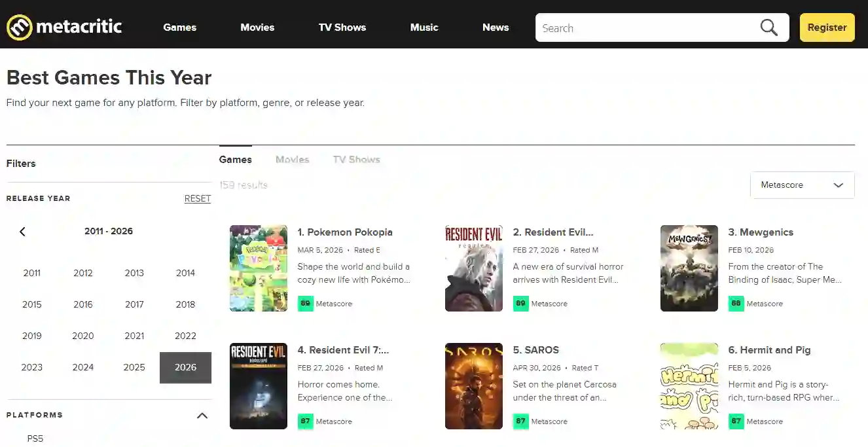Viewport: 868px width, 447px height.
Task: Switch to the Movies results tab
Action: [x=292, y=160]
